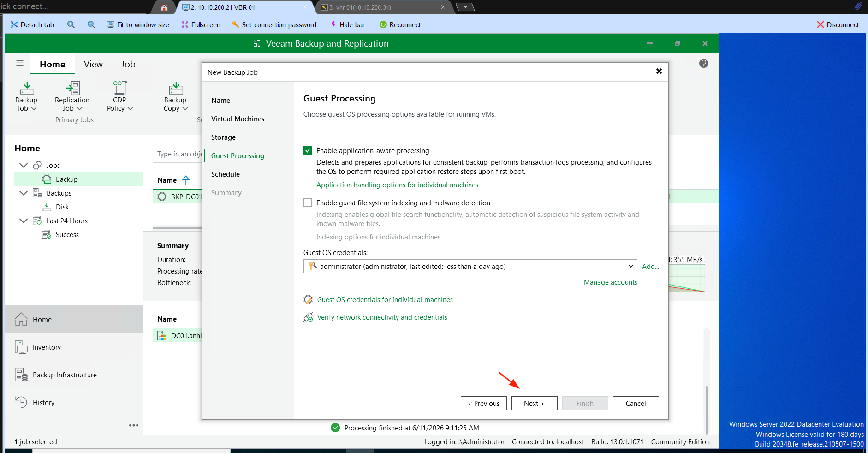Click Verify network connectivity and credentials link
Viewport: 868px width, 453px height.
click(x=382, y=317)
